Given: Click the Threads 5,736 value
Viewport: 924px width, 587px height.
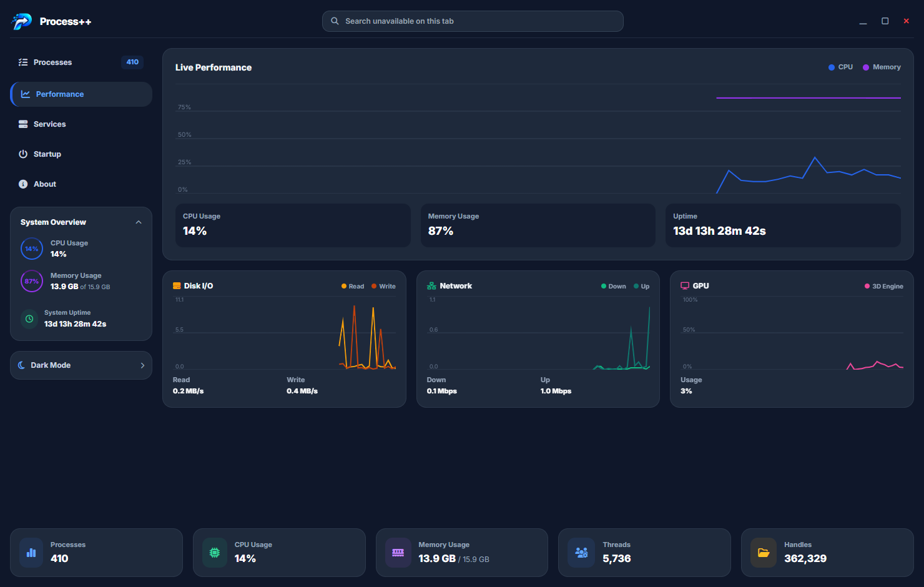Looking at the screenshot, I should [x=617, y=559].
